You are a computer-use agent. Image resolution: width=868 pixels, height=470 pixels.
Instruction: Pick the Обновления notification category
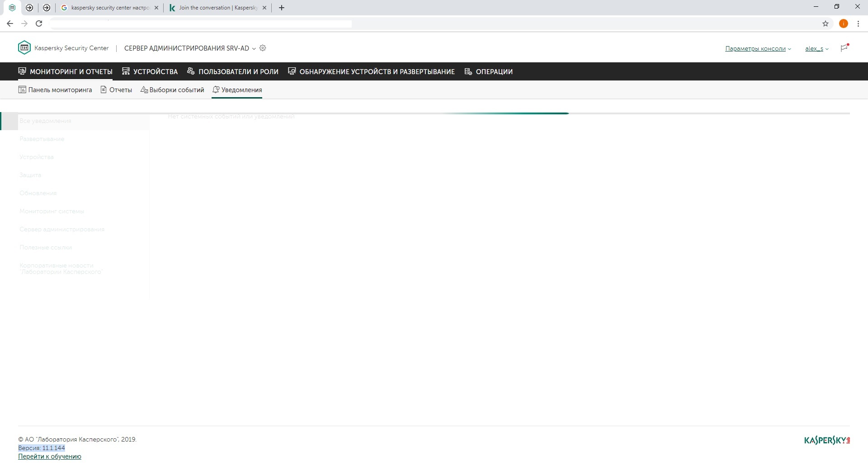[x=75, y=193]
